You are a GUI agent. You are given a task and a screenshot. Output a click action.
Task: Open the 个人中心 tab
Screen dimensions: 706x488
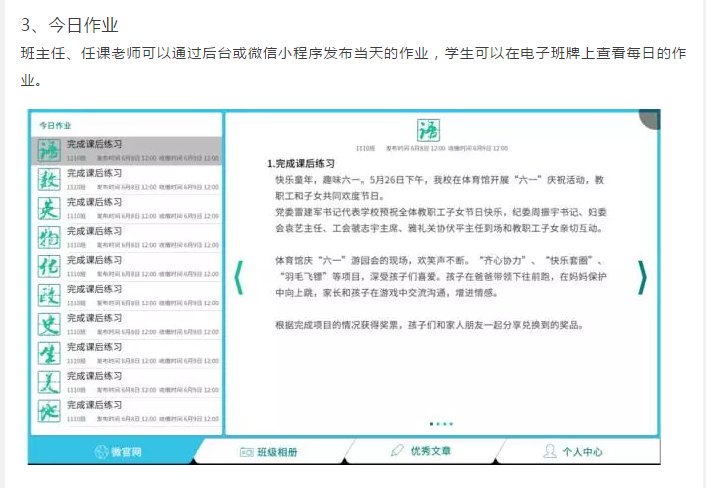pos(573,452)
